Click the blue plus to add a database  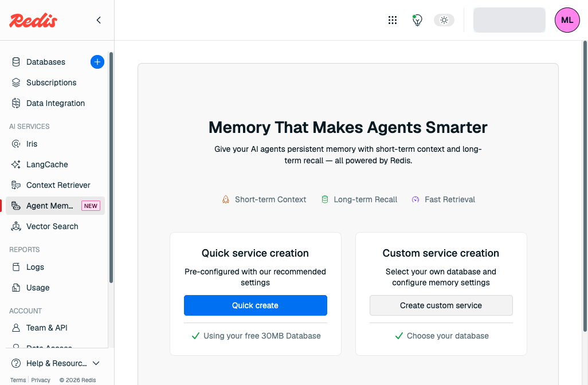coord(97,62)
